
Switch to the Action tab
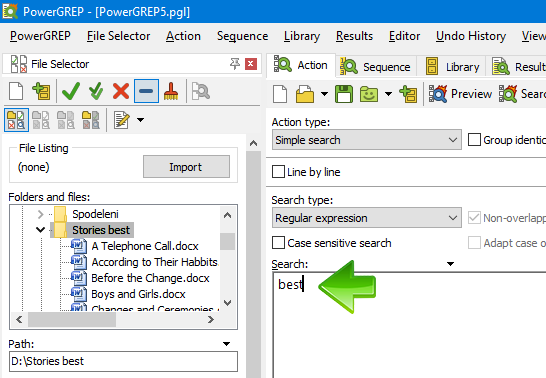coord(301,65)
